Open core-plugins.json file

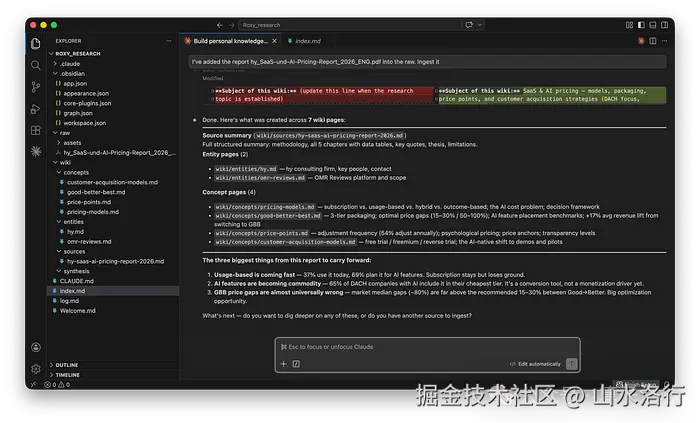[x=87, y=103]
